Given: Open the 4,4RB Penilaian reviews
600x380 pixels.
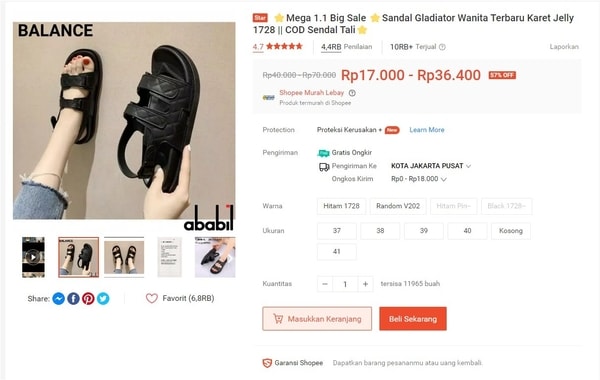Looking at the screenshot, I should coord(346,47).
